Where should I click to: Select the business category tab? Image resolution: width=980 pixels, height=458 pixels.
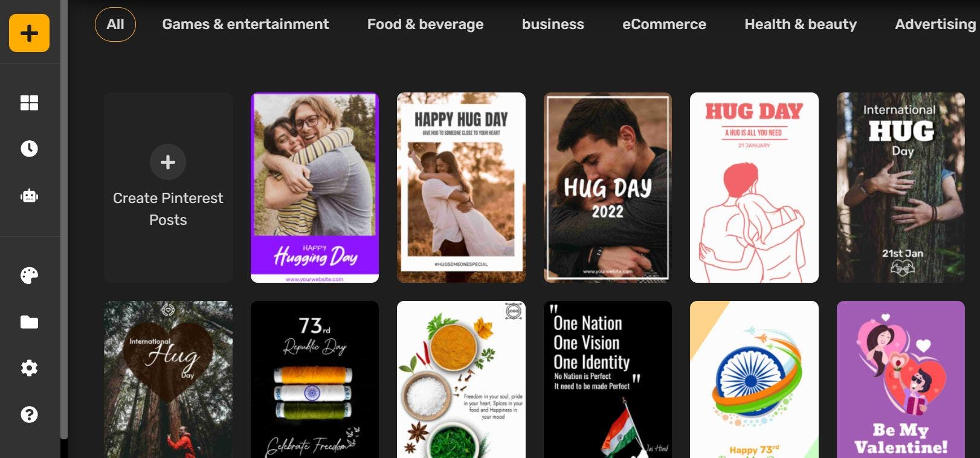tap(553, 24)
